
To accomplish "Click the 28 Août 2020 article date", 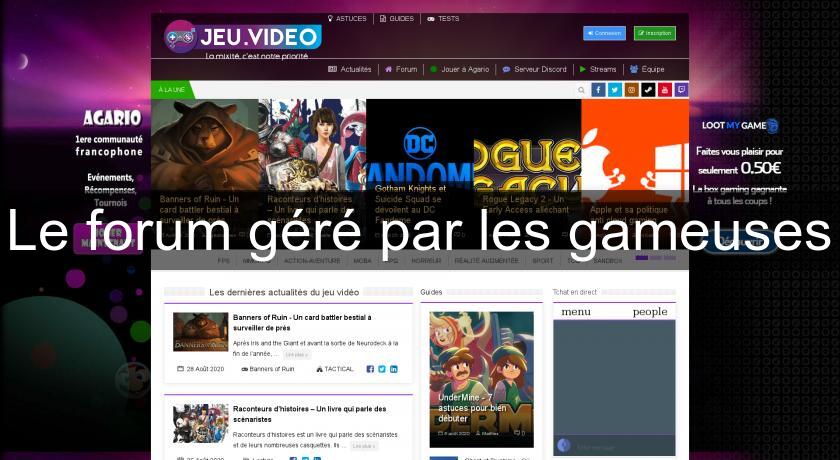I will [200, 369].
